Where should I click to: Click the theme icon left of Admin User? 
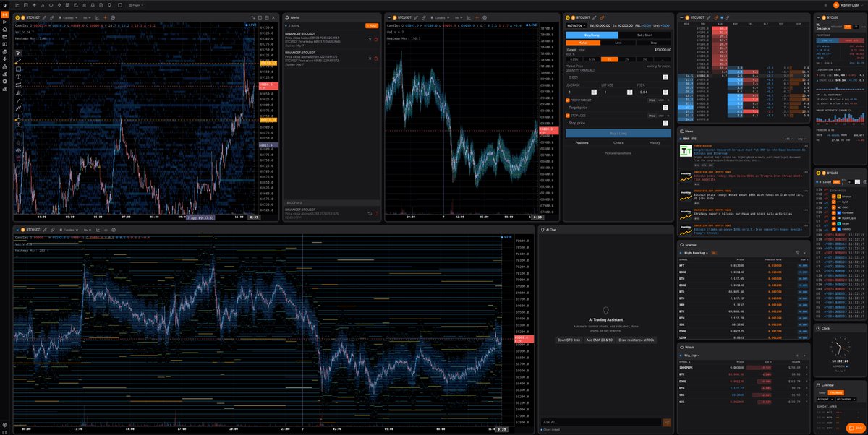coord(825,5)
